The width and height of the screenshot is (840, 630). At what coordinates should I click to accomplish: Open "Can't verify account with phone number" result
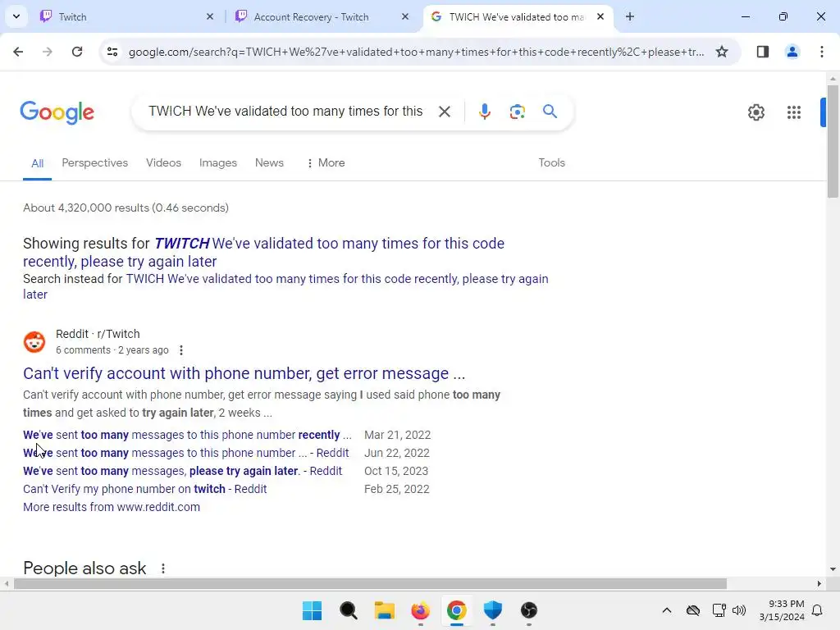coord(244,373)
